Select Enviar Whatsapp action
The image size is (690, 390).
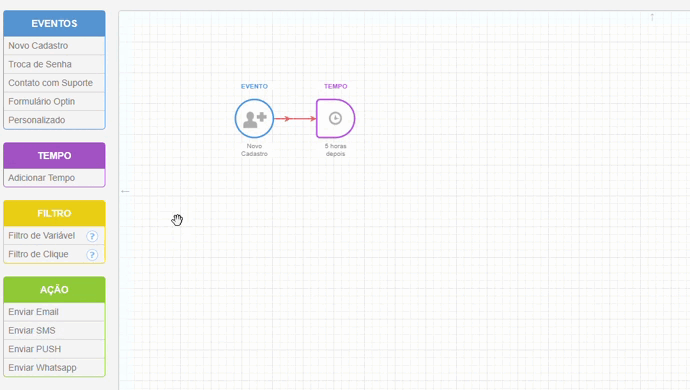pyautogui.click(x=54, y=367)
